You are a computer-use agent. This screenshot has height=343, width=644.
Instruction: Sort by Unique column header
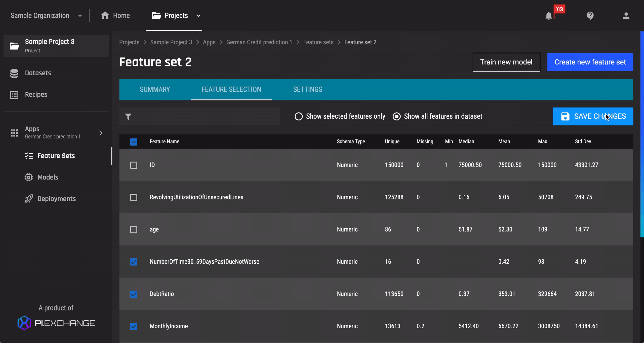[x=392, y=142]
